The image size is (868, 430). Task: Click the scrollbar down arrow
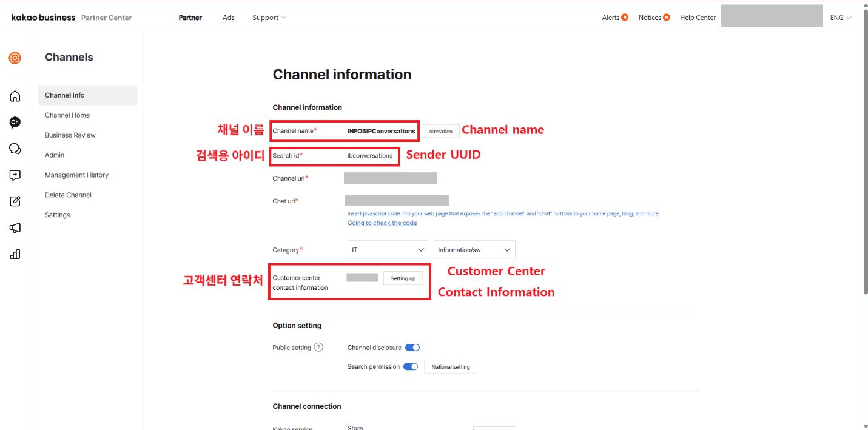864,426
